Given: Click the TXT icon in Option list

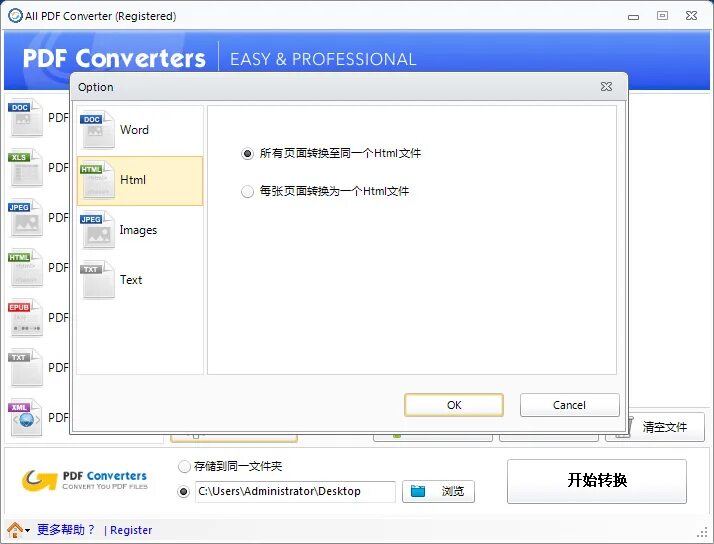Looking at the screenshot, I should [97, 280].
